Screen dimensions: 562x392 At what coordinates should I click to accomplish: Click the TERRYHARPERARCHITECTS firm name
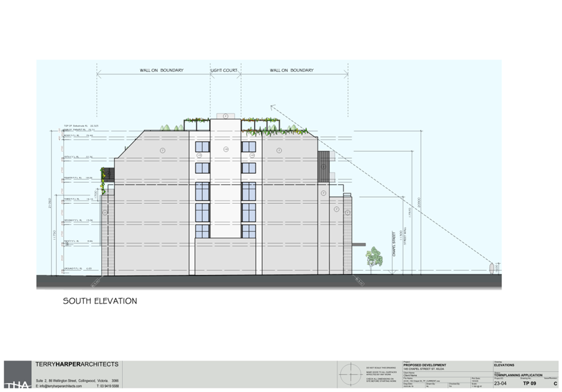(x=78, y=364)
